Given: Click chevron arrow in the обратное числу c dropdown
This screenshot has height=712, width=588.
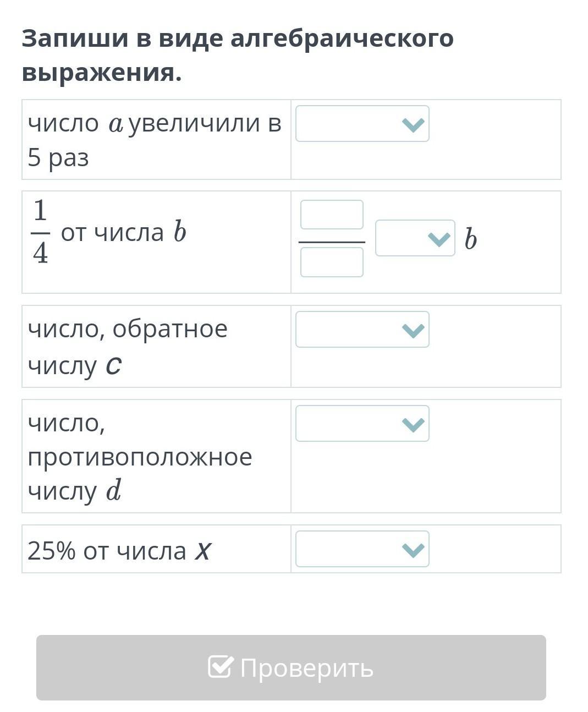Looking at the screenshot, I should point(413,331).
